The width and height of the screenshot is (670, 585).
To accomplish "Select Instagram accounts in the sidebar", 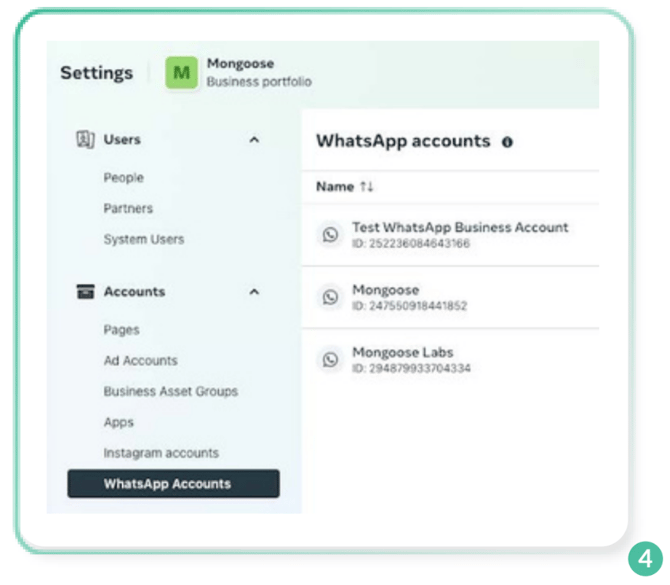I will pos(161,453).
